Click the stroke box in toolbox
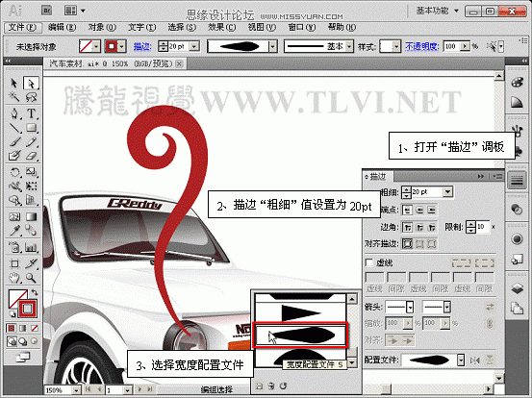This screenshot has height=398, width=532. pos(27,309)
